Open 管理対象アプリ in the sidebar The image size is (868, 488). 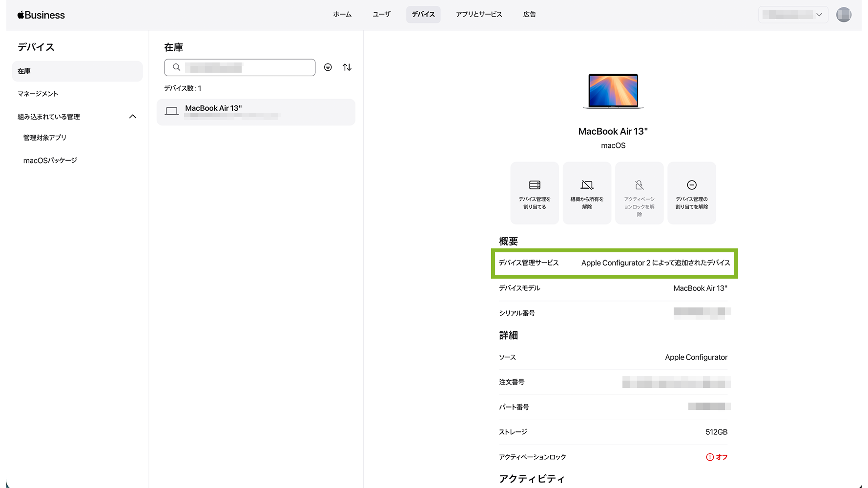click(45, 138)
